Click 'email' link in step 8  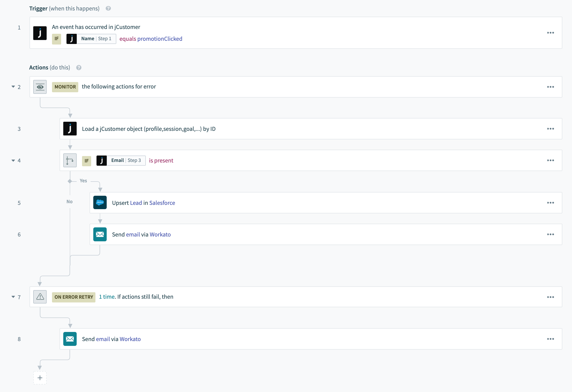[x=103, y=339]
